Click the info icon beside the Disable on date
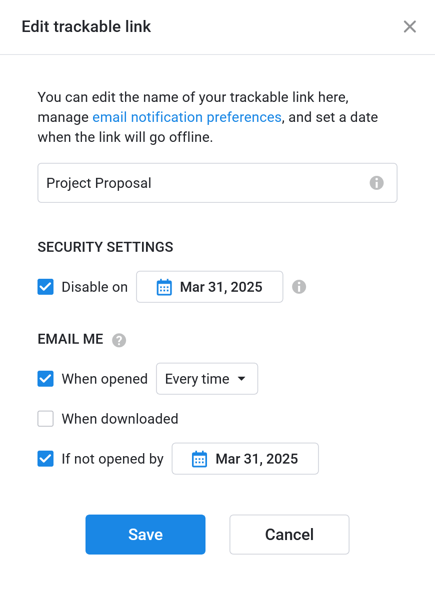The width and height of the screenshot is (435, 592). [299, 287]
